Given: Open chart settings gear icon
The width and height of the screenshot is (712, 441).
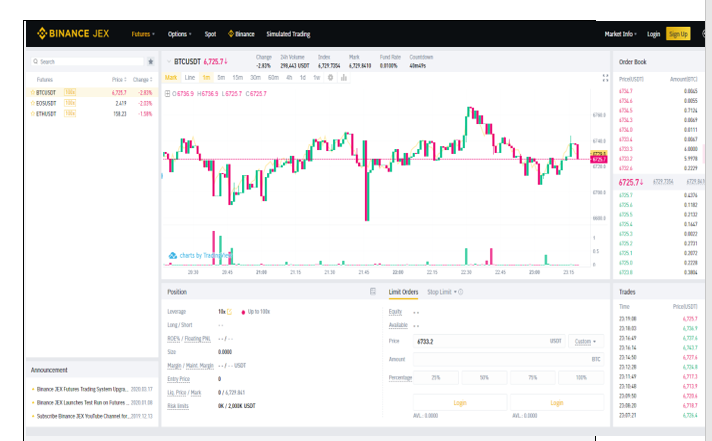Looking at the screenshot, I should (331, 78).
